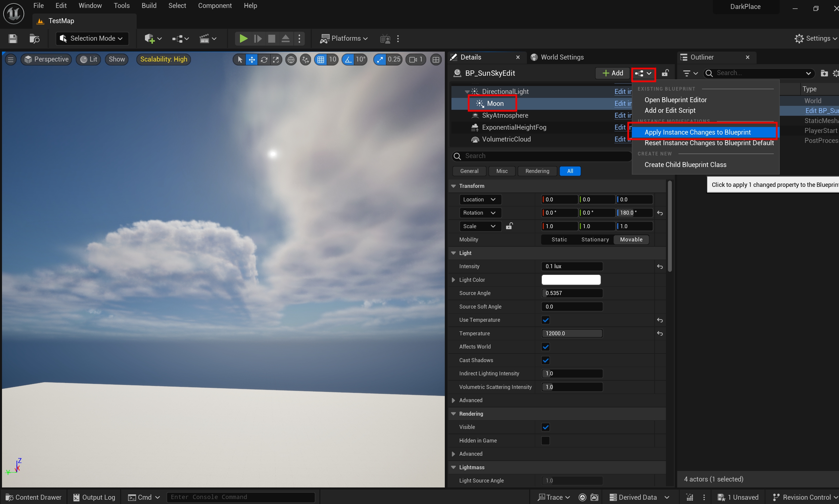Collapse the Transform section
This screenshot has width=839, height=504.
tap(453, 186)
